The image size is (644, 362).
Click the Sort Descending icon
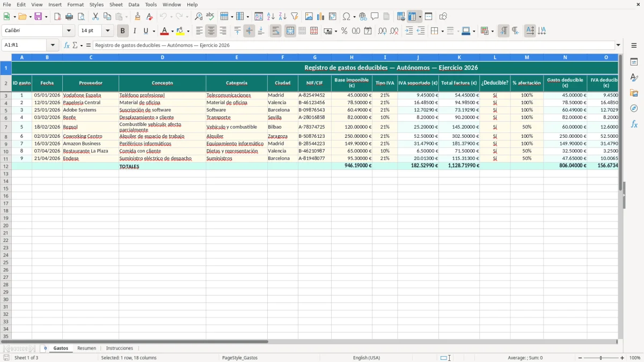283,17
